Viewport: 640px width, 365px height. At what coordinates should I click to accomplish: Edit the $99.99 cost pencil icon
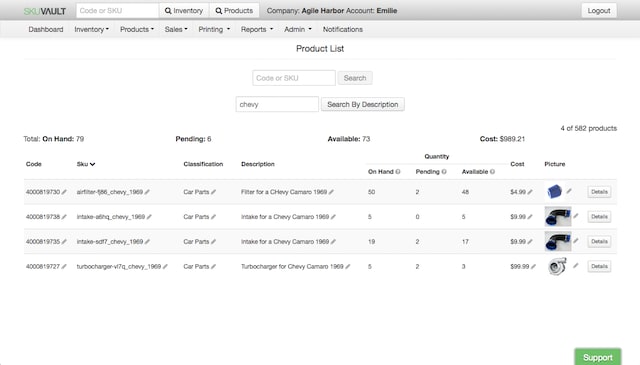click(x=533, y=267)
